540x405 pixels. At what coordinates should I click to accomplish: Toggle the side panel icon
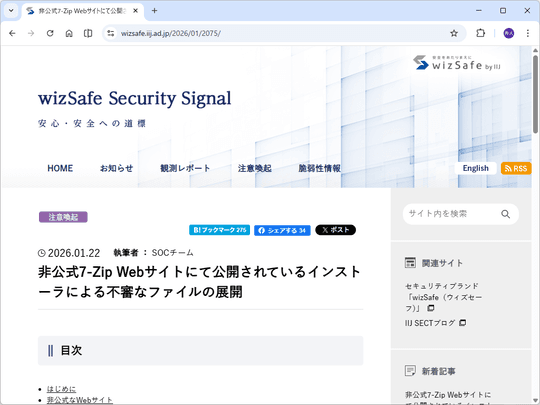pyautogui.click(x=88, y=33)
